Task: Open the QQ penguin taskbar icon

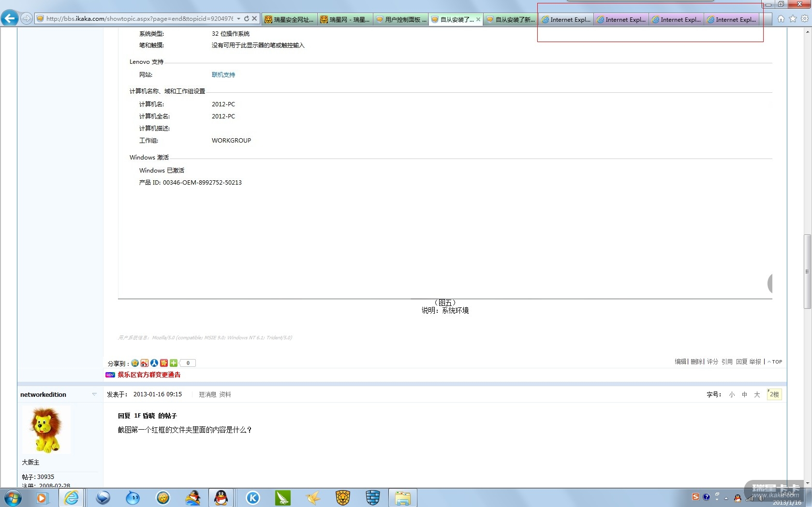Action: (221, 498)
